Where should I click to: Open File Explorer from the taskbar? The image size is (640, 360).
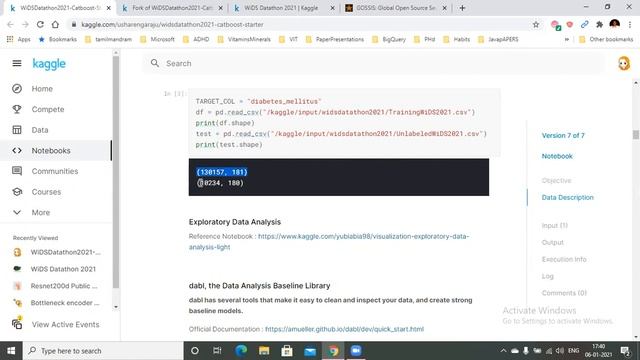tap(264, 351)
